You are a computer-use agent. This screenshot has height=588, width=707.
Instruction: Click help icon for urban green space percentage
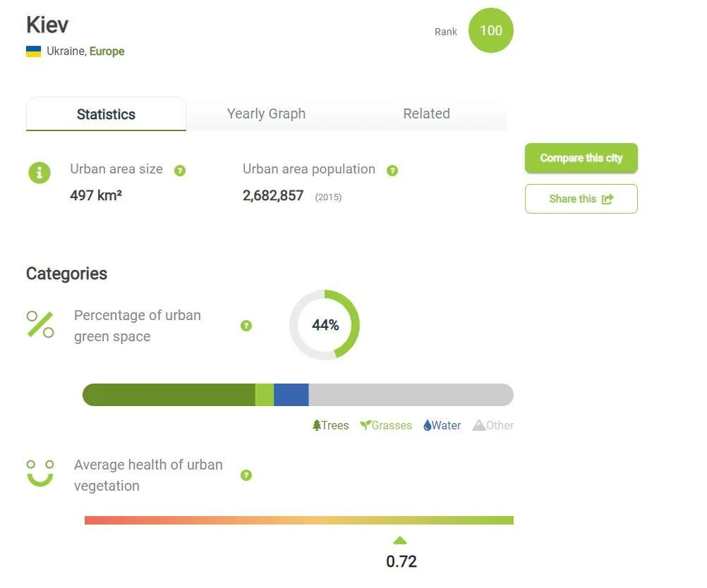click(x=246, y=326)
